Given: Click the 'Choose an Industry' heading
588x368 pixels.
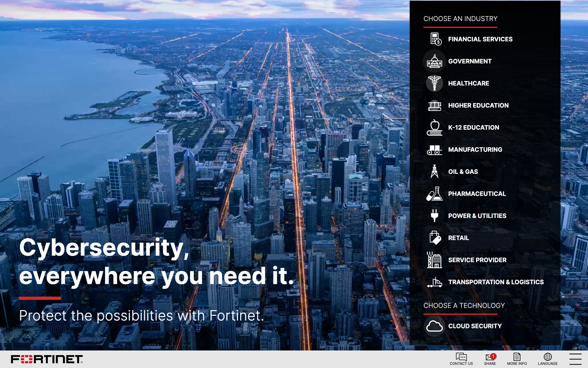Looking at the screenshot, I should coord(460,19).
